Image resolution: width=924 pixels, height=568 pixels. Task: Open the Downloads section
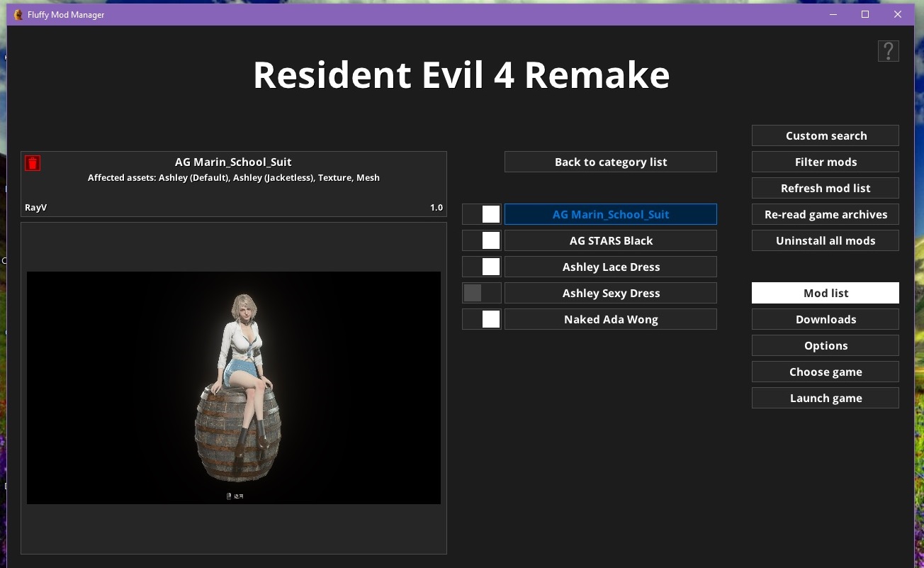click(826, 319)
